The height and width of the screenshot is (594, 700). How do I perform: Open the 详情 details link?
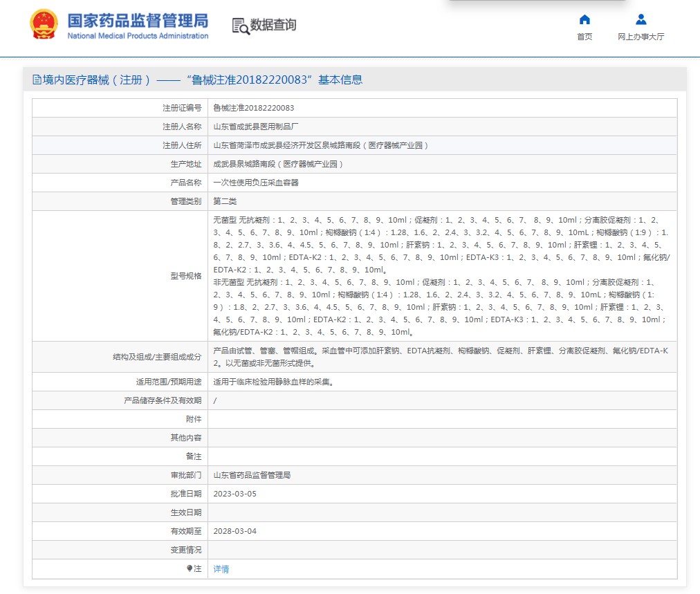coord(221,569)
